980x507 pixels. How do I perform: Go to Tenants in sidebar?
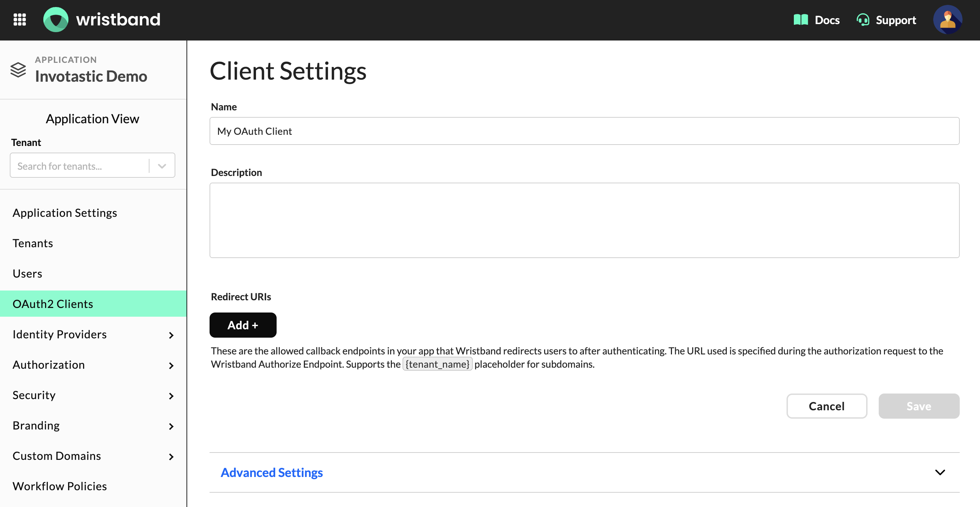point(33,243)
